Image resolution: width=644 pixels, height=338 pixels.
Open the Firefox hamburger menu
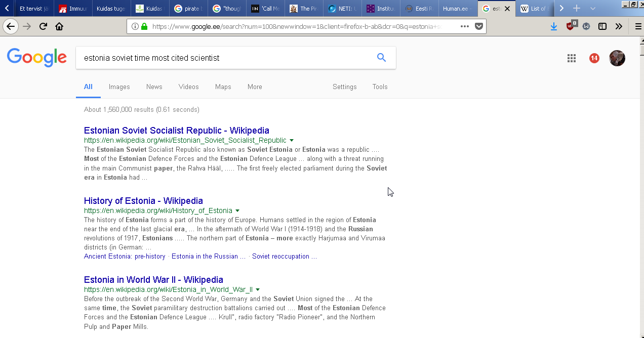638,26
